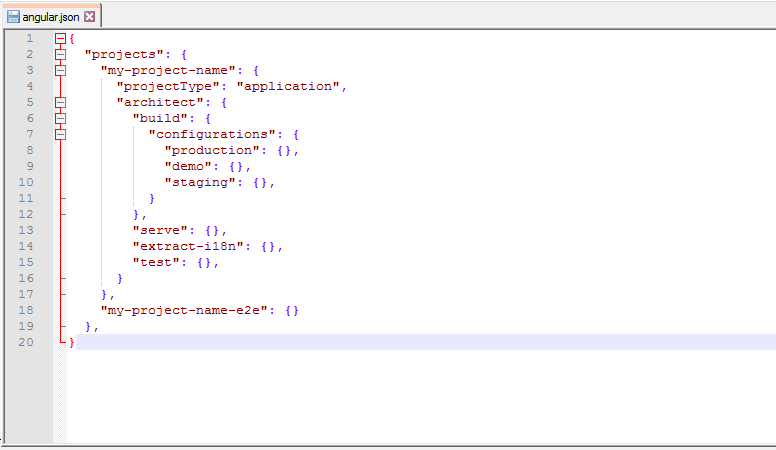This screenshot has height=450, width=776.
Task: Click the "serve" key
Action: tap(160, 230)
